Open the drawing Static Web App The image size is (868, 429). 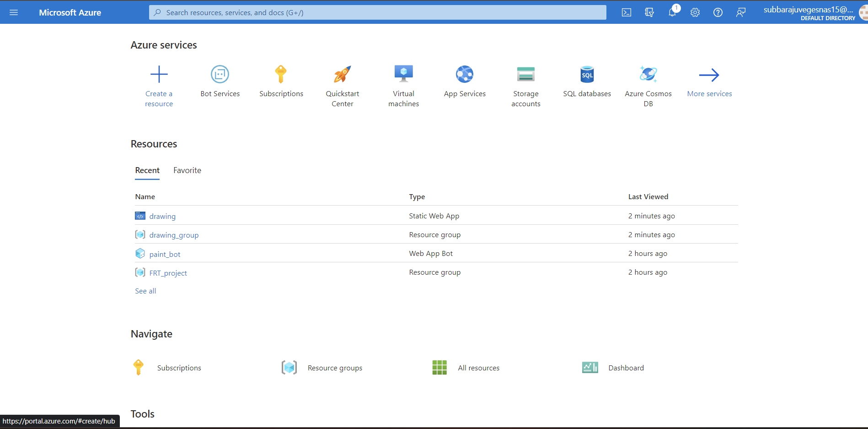pos(162,216)
